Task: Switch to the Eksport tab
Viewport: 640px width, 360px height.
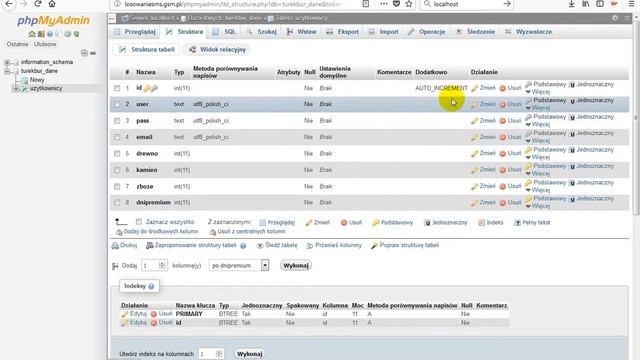Action: (342, 32)
